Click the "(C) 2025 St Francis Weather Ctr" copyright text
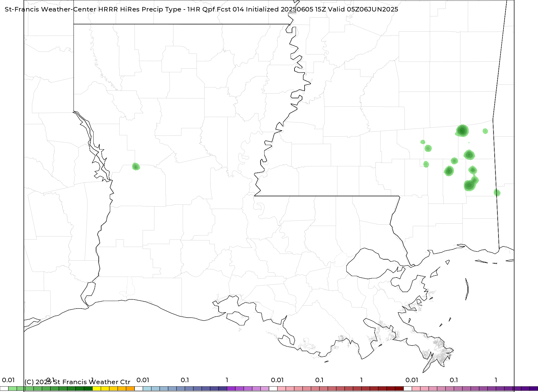The height and width of the screenshot is (392, 538). (x=77, y=382)
